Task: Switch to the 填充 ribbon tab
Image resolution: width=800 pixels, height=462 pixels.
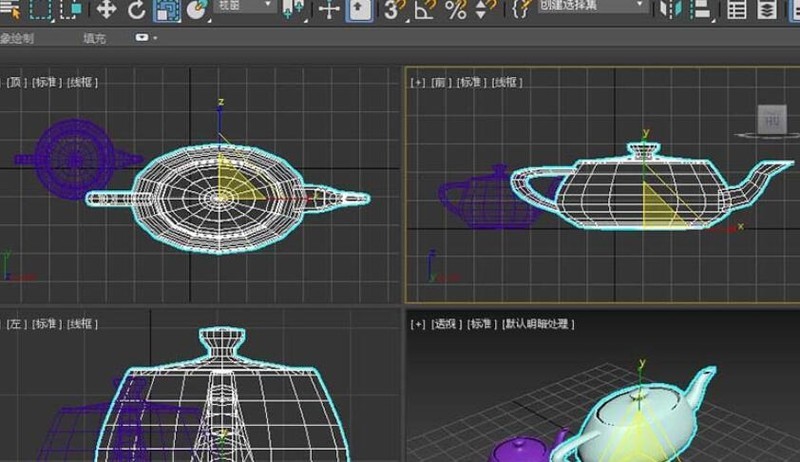Action: 94,38
